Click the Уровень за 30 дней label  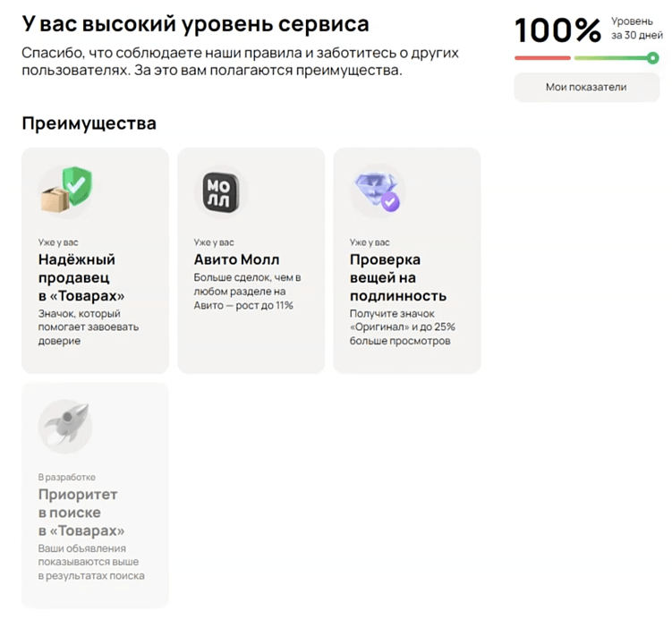click(x=637, y=29)
